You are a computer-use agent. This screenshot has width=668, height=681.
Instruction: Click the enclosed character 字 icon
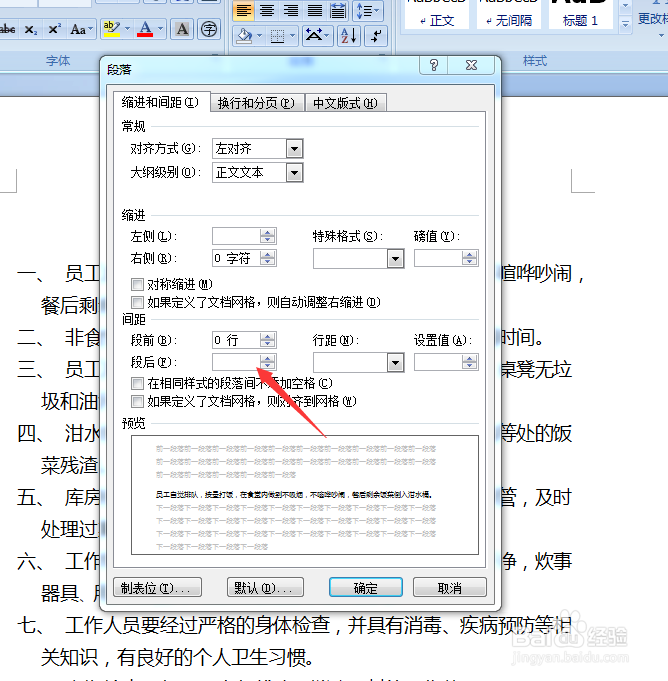(x=209, y=30)
